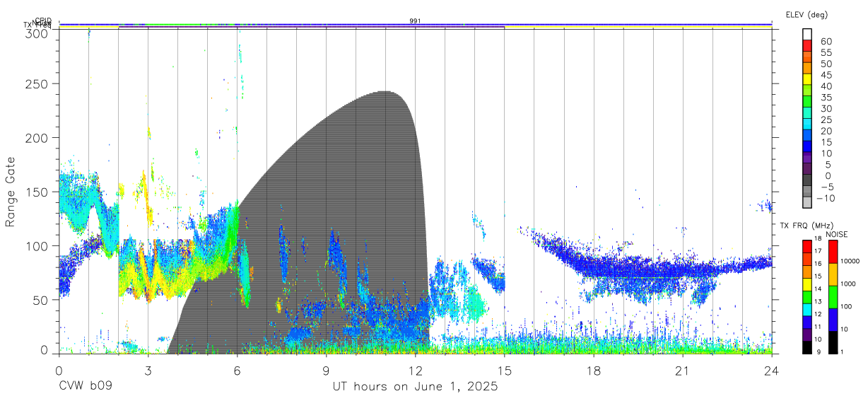Click the yellow TX FRQ swatch between 15 and 14
This screenshot has width=868, height=401.
807,284
